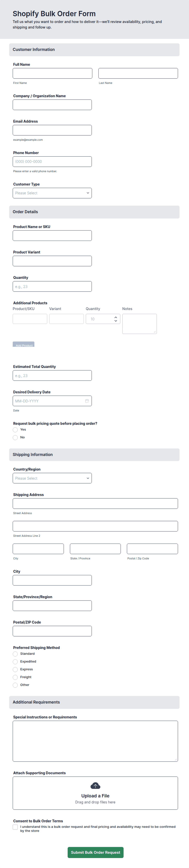Select Yes for bulk pricing quote
The height and width of the screenshot is (868, 189).
coord(15,430)
